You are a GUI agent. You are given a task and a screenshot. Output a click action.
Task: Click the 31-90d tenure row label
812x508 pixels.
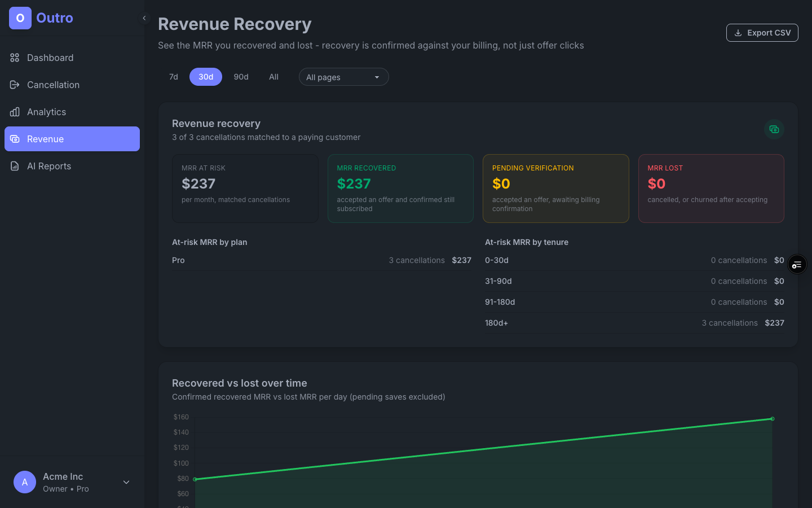click(x=498, y=281)
